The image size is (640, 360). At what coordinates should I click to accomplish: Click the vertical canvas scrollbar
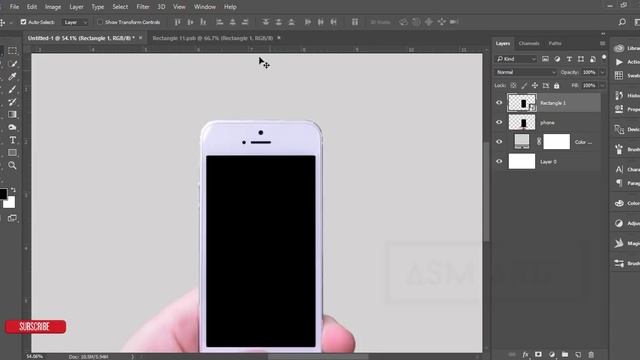tap(486, 192)
